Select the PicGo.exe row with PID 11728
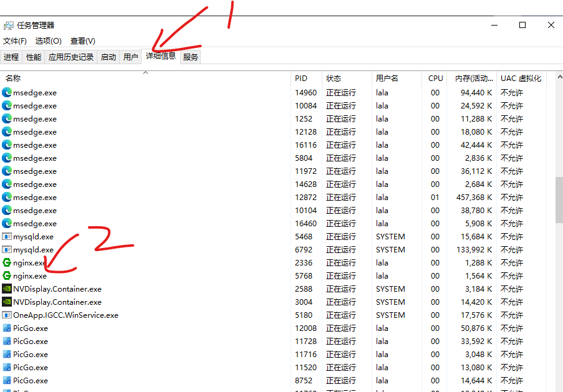 pyautogui.click(x=273, y=341)
